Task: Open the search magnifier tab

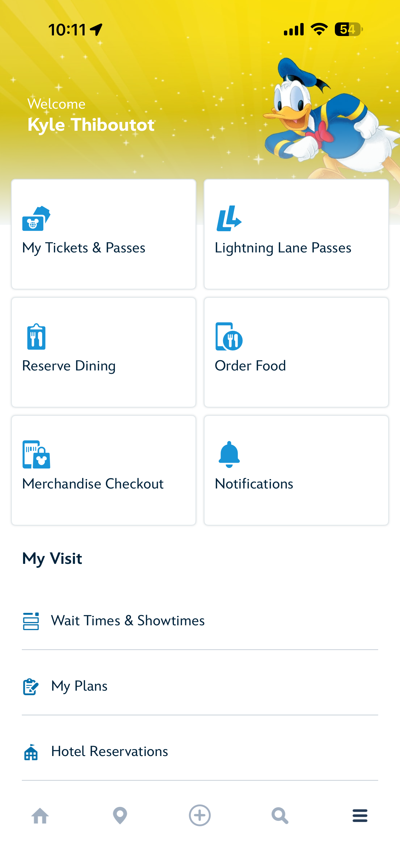Action: pyautogui.click(x=280, y=816)
